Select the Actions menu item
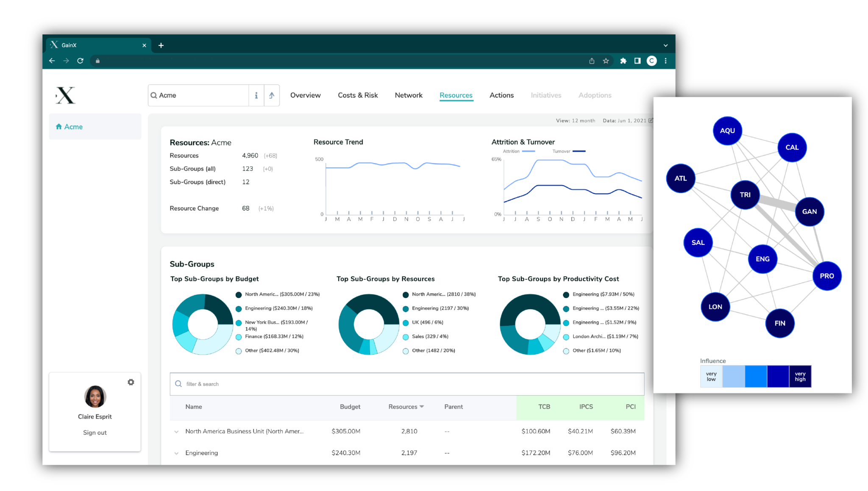868x491 pixels. [x=501, y=95]
